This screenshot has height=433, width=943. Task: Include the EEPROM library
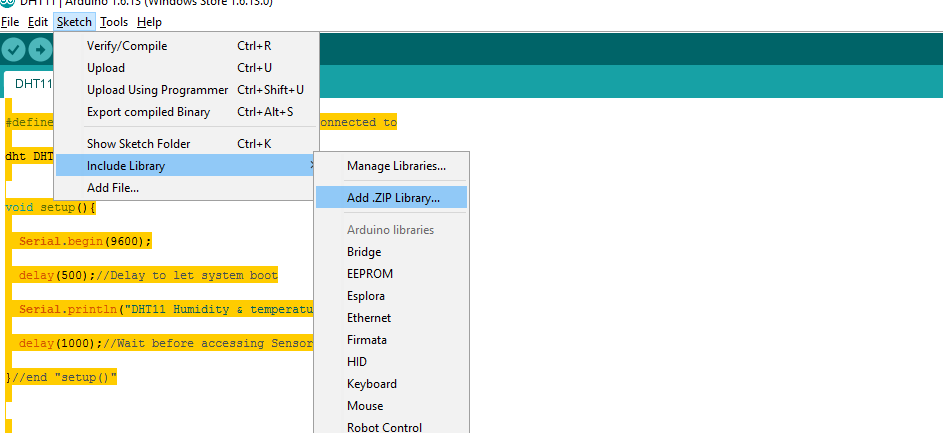click(370, 274)
